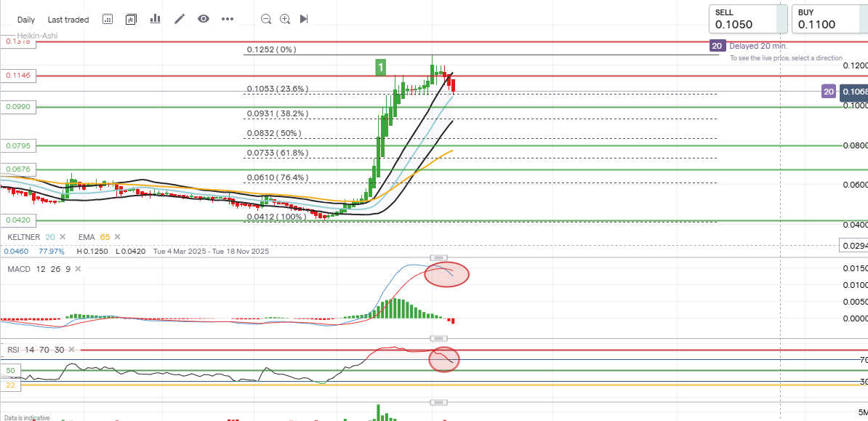Viewport: 868px width, 421px height.
Task: Click the dotted grid layout icon
Action: (x=108, y=19)
